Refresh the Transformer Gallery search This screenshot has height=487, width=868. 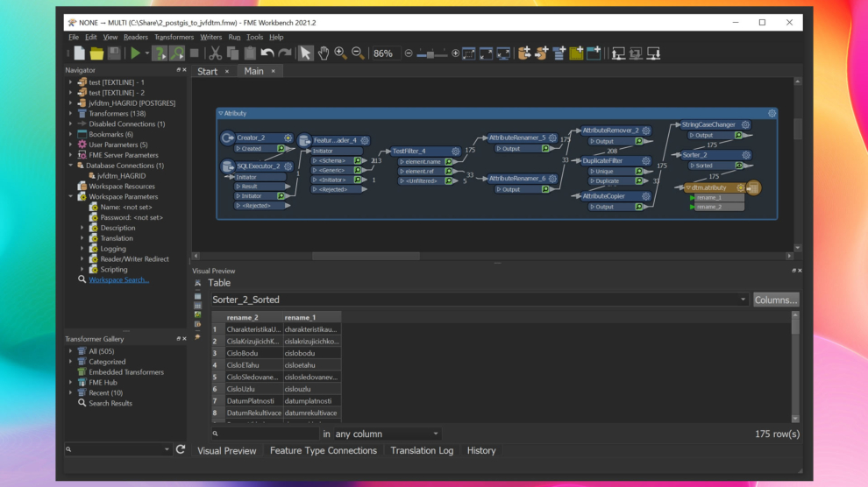pyautogui.click(x=181, y=449)
